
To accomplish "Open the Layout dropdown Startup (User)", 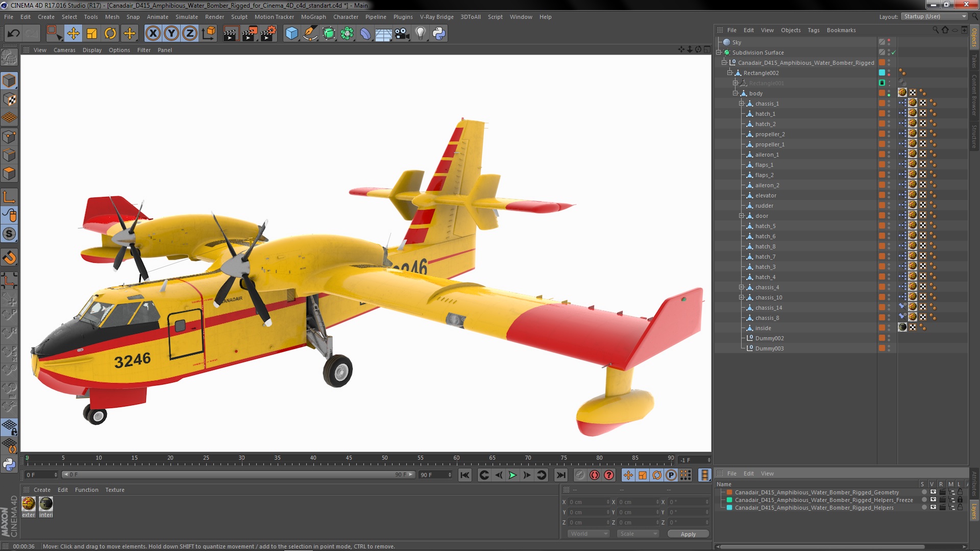I will [934, 16].
